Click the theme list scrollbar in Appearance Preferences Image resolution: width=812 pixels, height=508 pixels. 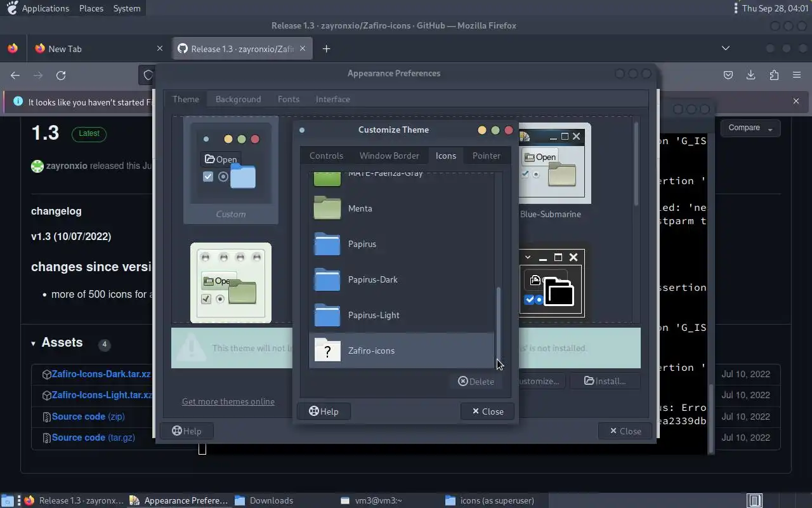tap(636, 163)
